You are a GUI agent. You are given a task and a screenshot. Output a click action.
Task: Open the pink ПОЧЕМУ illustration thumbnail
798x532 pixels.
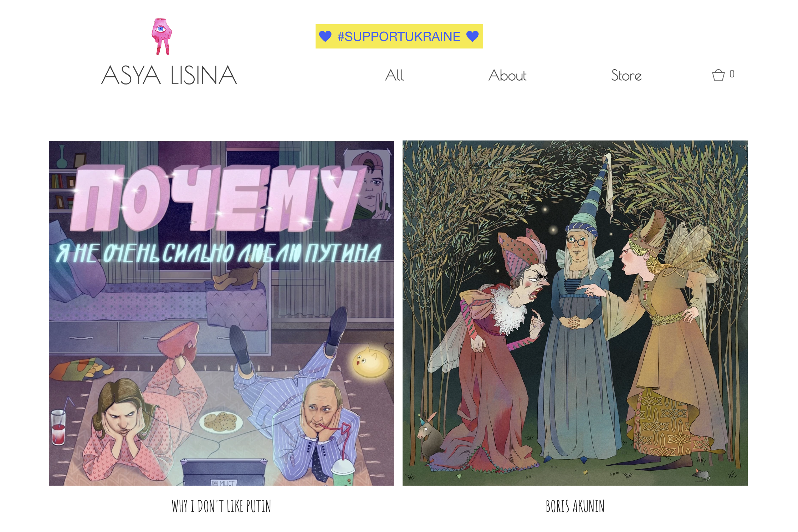(221, 313)
